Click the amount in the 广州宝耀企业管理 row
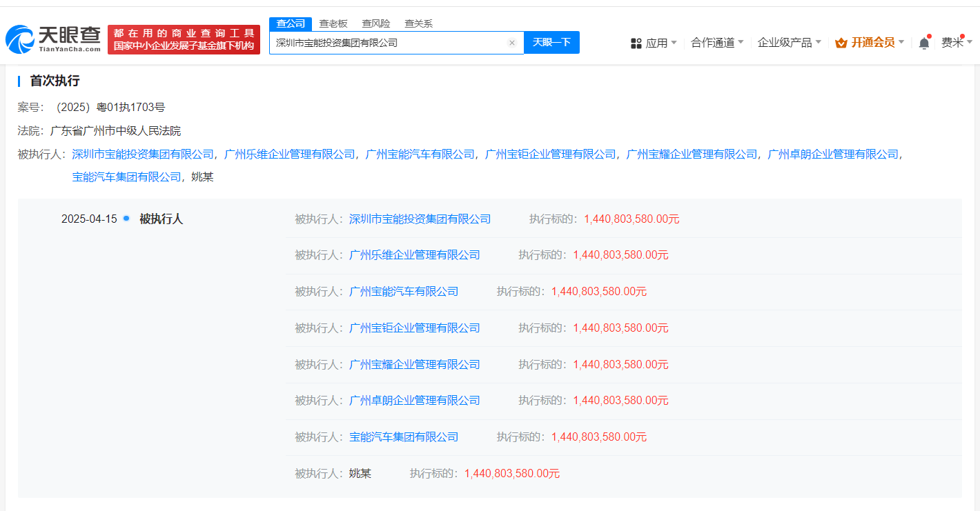Screen dimensions: 980x511 [620, 365]
